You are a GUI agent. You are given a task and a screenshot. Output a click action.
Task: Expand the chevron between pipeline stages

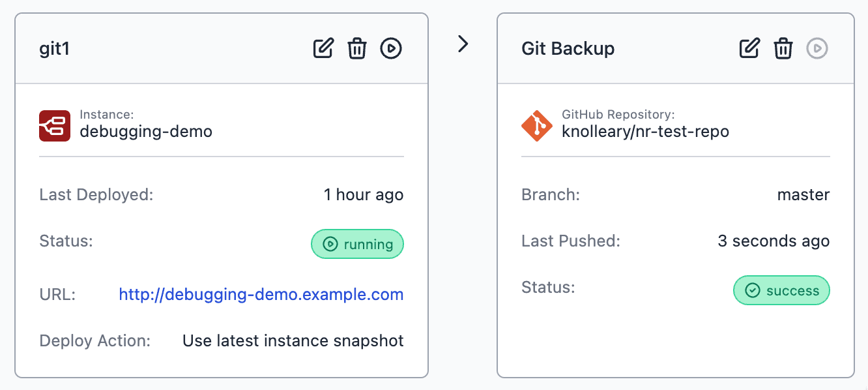(463, 44)
